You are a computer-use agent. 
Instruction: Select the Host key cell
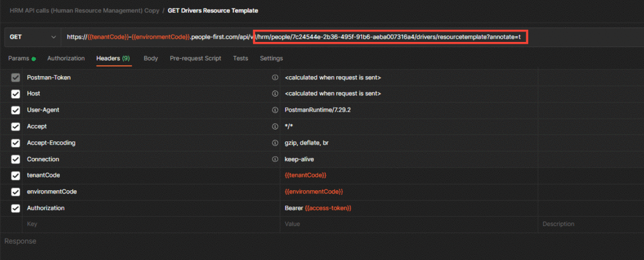(151, 94)
